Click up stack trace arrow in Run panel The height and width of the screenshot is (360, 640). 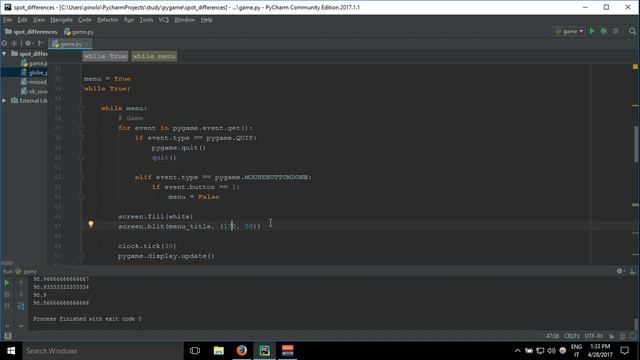pyautogui.click(x=21, y=282)
